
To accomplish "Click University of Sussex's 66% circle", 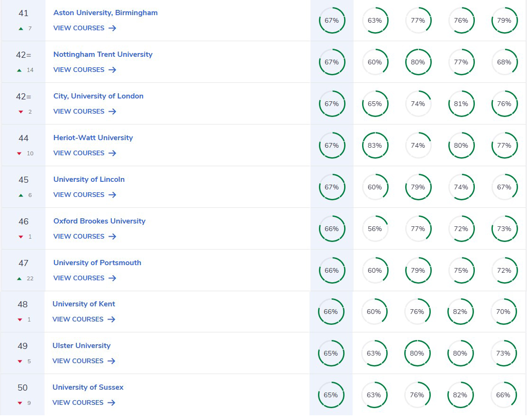I will [503, 395].
